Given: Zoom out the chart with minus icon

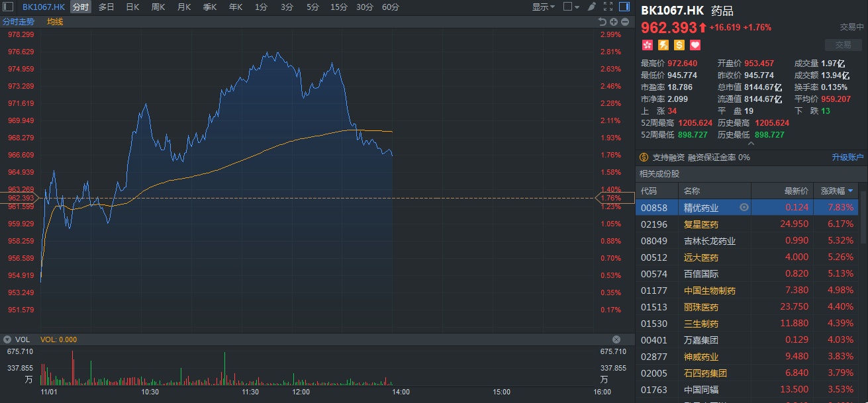Looking at the screenshot, I should pyautogui.click(x=624, y=22).
